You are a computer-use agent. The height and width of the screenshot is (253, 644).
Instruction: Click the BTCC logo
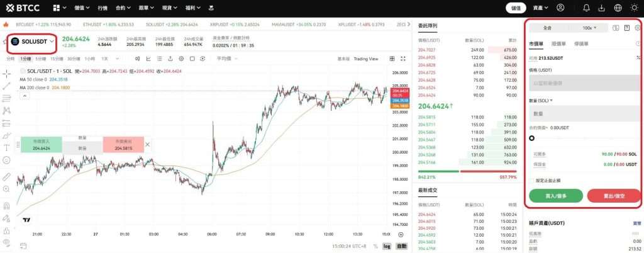(x=21, y=8)
